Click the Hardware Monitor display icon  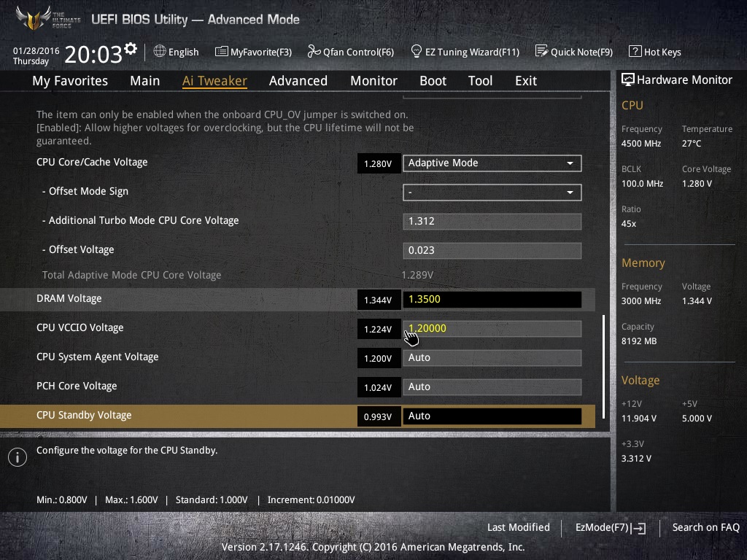[x=628, y=79]
